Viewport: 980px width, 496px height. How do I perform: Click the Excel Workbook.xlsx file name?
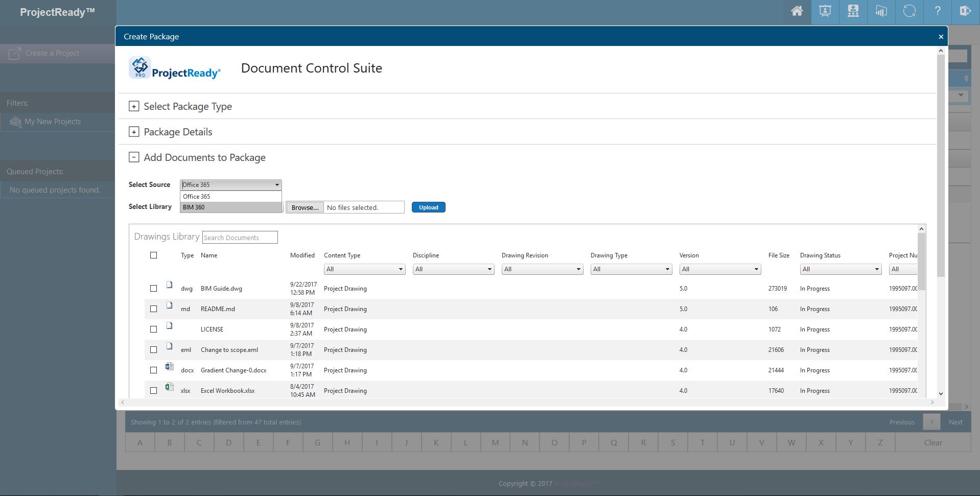(x=227, y=391)
